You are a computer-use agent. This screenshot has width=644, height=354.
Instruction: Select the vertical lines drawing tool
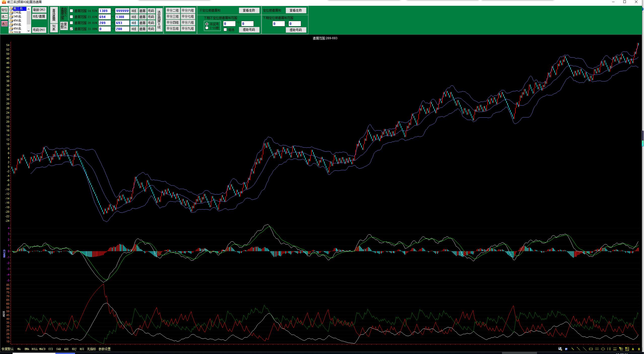tap(609, 349)
